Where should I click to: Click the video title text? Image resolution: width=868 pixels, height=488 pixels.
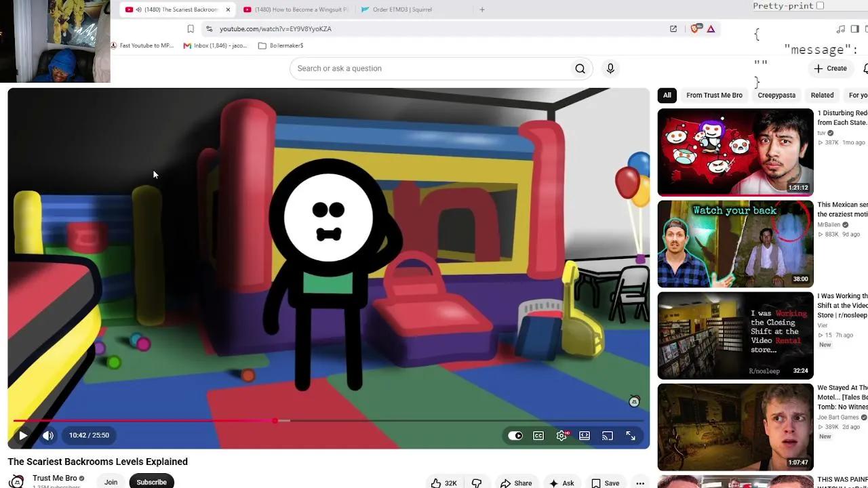(98, 462)
